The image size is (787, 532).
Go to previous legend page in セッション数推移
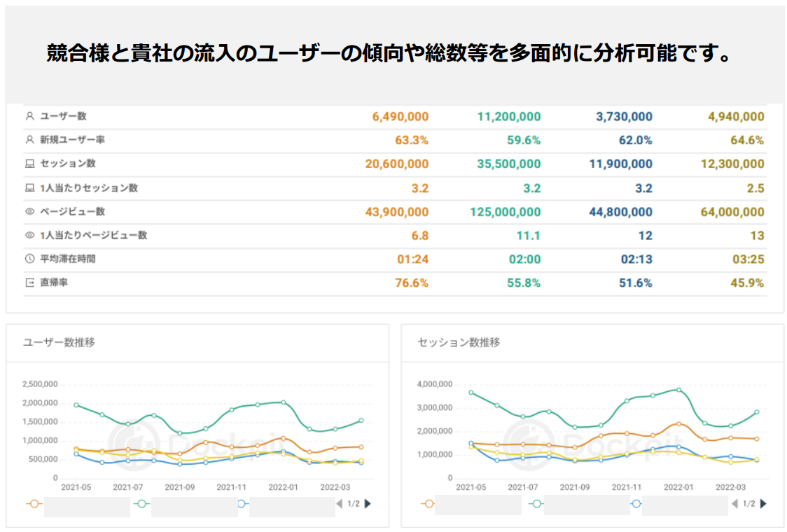(x=734, y=503)
